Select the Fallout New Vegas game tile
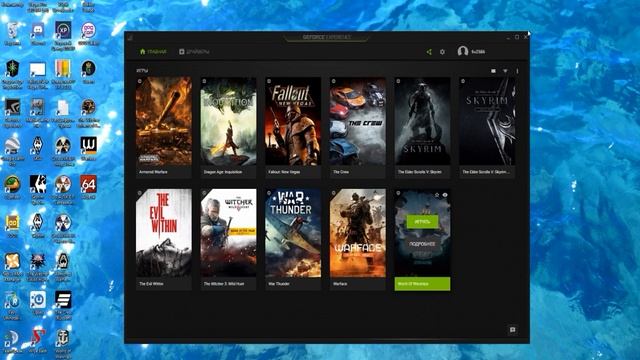Screen dimensions: 640x360 pyautogui.click(x=293, y=127)
